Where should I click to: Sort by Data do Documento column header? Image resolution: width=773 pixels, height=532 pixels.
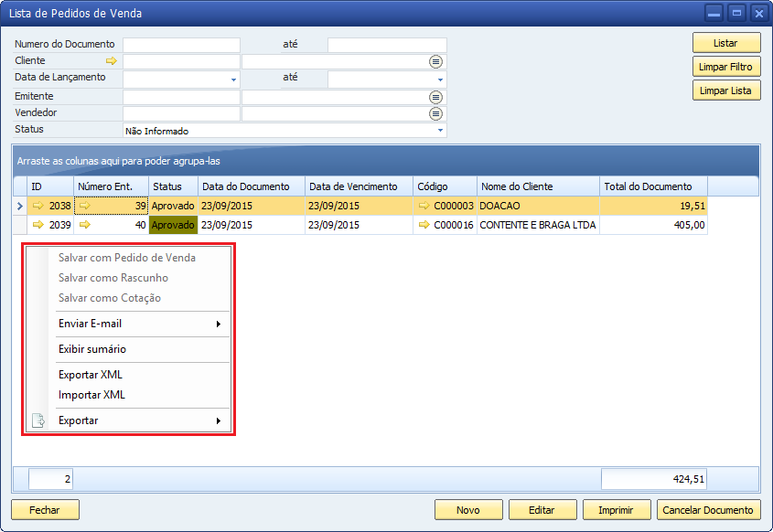tap(252, 186)
